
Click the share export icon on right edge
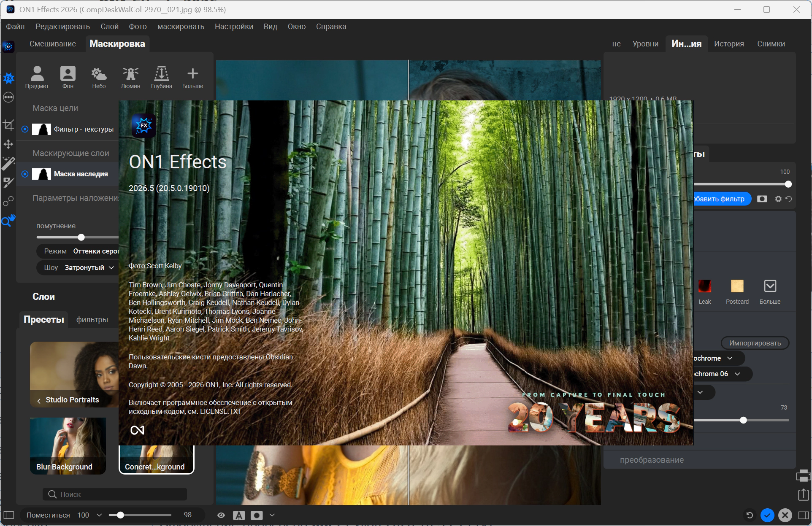tap(804, 494)
